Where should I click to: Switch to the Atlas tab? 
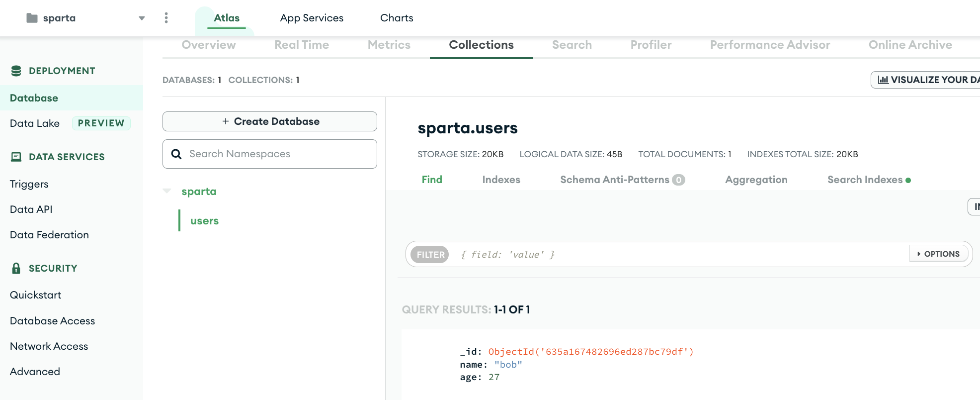(x=227, y=18)
